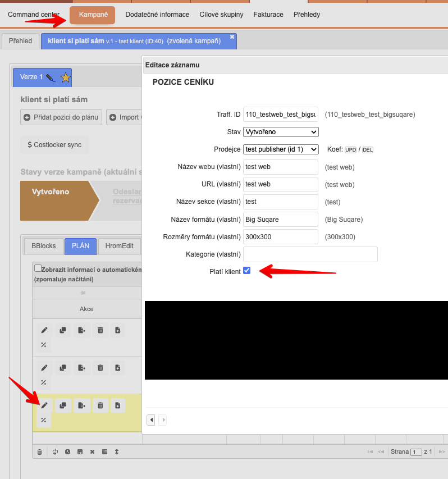Open the Stav dropdown
Screen dimensions: 448x479
coord(281,132)
